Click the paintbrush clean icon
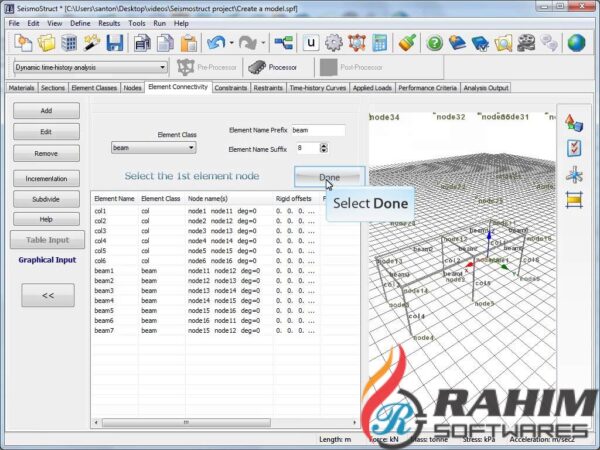The width and height of the screenshot is (600, 450). 407,43
